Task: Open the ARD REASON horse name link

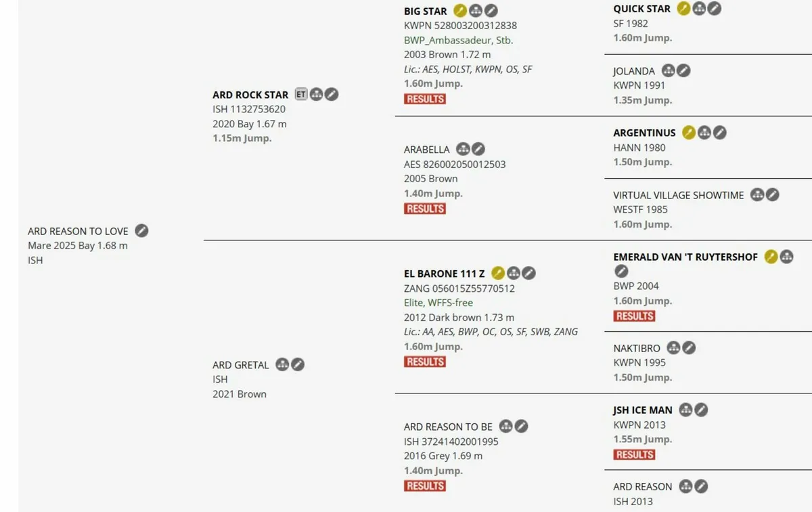Action: (x=643, y=486)
